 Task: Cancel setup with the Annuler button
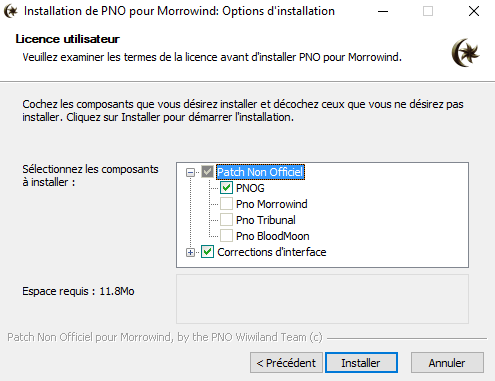[x=447, y=363]
